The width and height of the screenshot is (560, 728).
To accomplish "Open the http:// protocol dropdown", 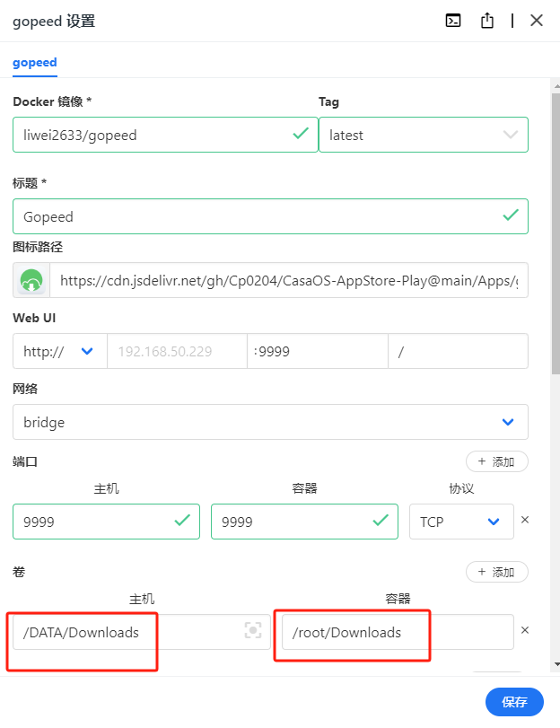I will pos(60,351).
